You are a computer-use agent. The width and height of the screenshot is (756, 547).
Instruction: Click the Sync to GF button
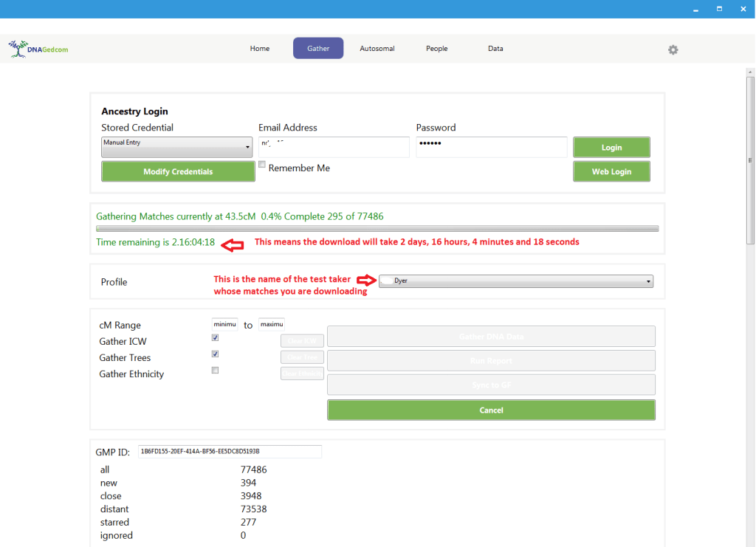[x=491, y=385]
